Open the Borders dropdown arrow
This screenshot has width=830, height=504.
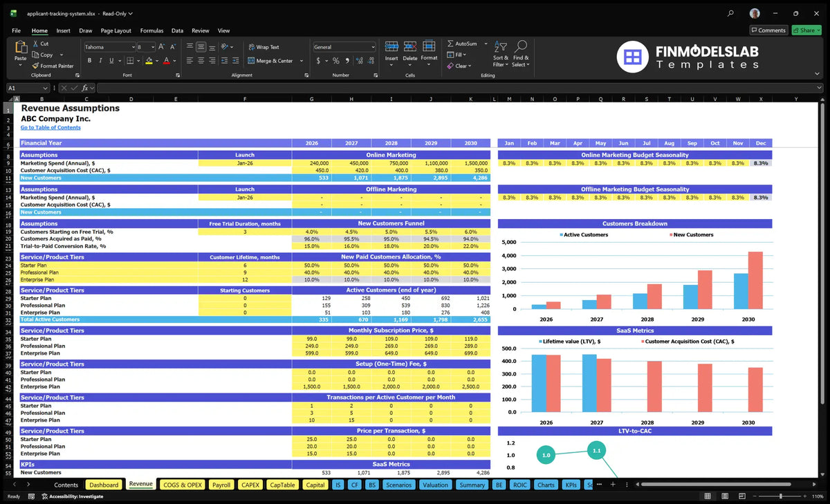(138, 61)
